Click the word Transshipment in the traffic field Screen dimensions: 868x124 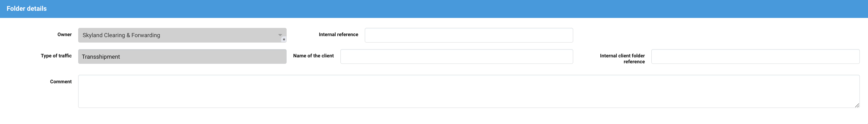[x=101, y=57]
